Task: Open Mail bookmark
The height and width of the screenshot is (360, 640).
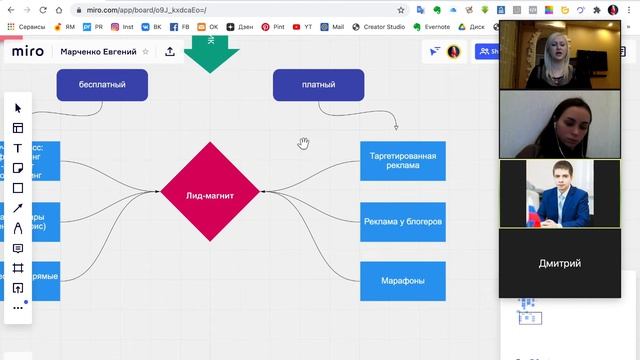Action: coord(332,27)
